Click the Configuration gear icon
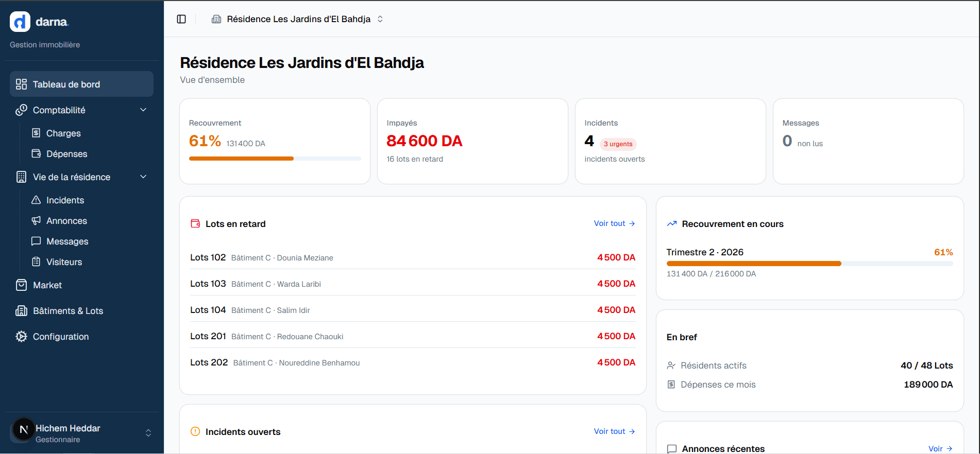This screenshot has height=454, width=980. (21, 337)
